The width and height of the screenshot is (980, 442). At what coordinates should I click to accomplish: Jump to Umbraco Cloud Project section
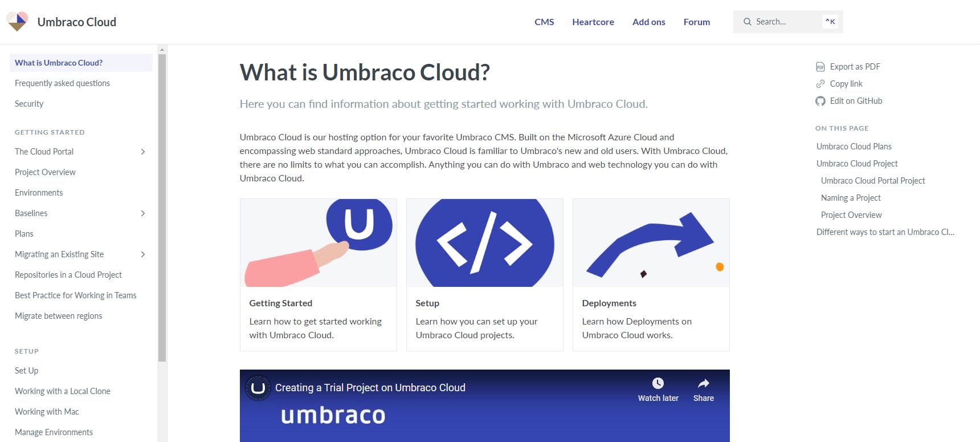click(857, 164)
